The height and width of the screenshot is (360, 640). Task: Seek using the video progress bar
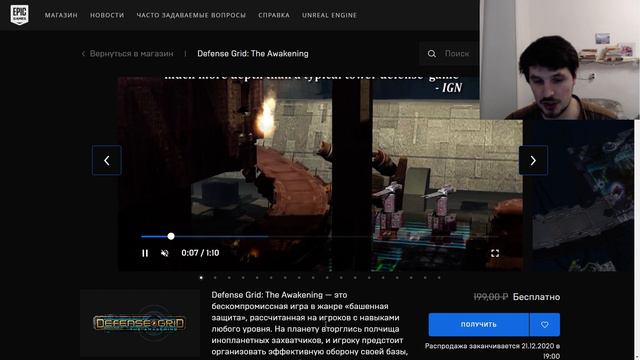pos(319,236)
